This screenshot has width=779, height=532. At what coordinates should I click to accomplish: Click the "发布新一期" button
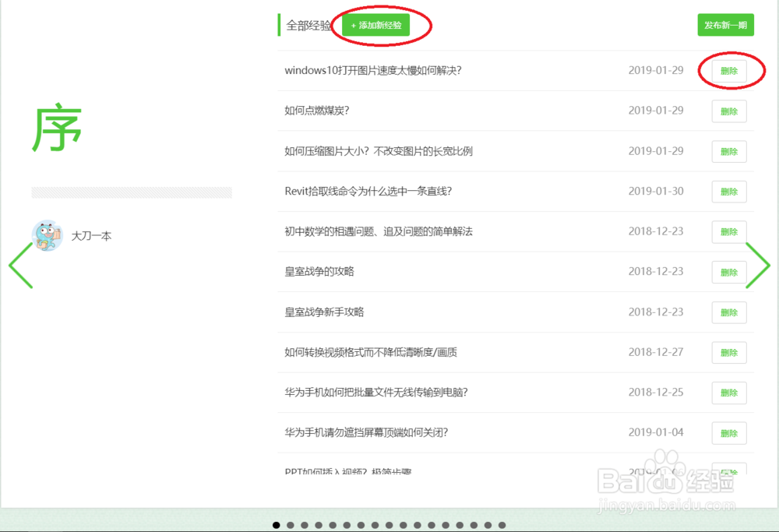(725, 25)
